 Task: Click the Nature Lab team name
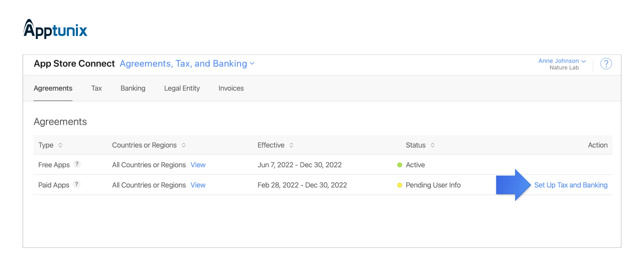coord(564,68)
